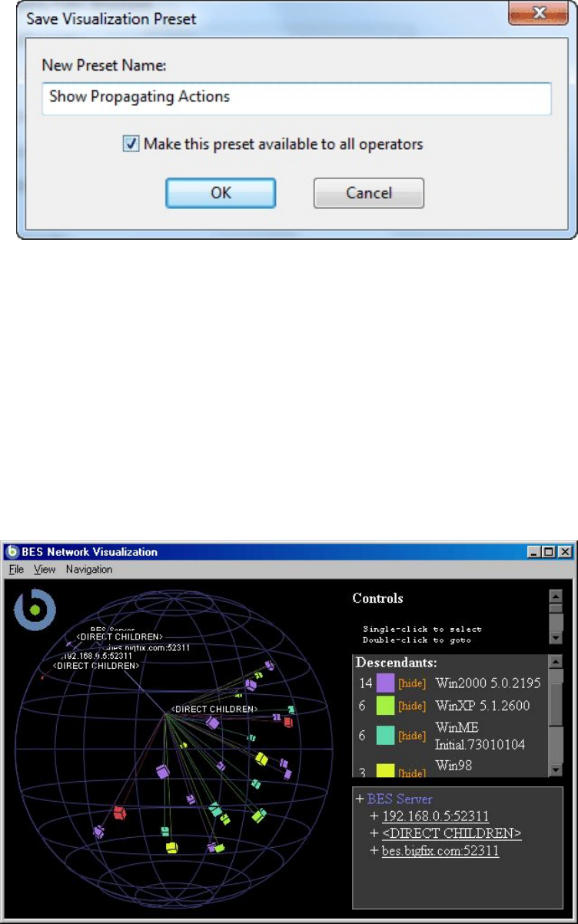Click OK in Save Visualization Preset dialog
This screenshot has height=924, width=578.
point(221,193)
